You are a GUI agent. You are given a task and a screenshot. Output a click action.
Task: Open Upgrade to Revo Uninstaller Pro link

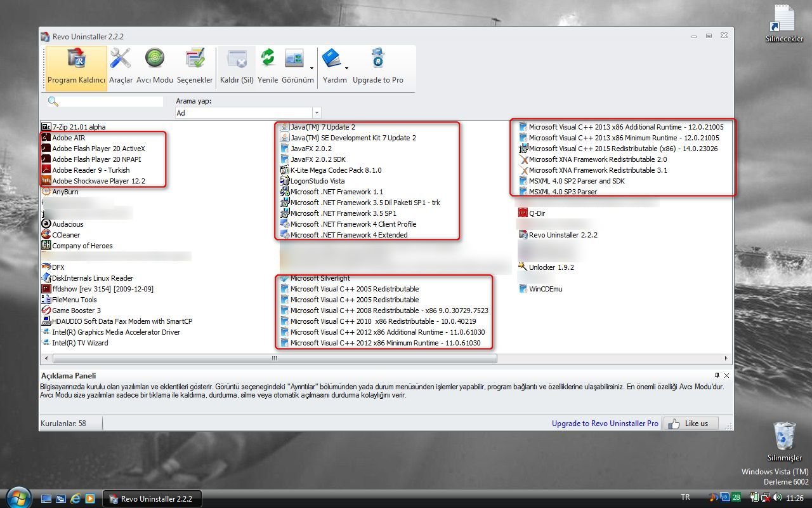[x=605, y=424]
